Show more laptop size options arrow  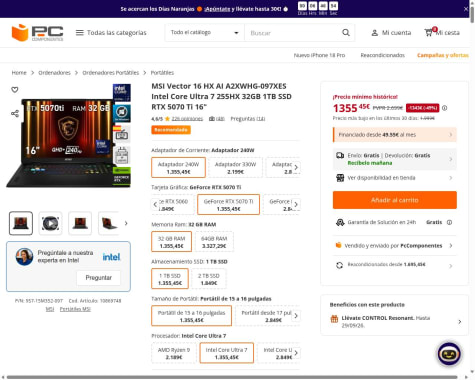click(296, 316)
